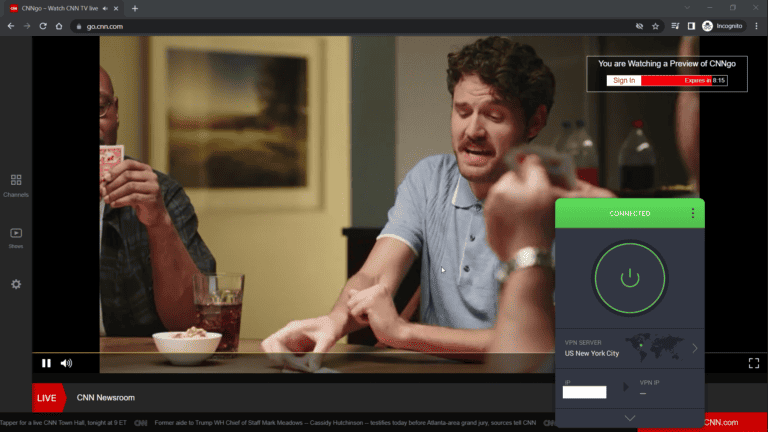View site lock information icon
Viewport: 768px width, 432px height.
coord(79,26)
